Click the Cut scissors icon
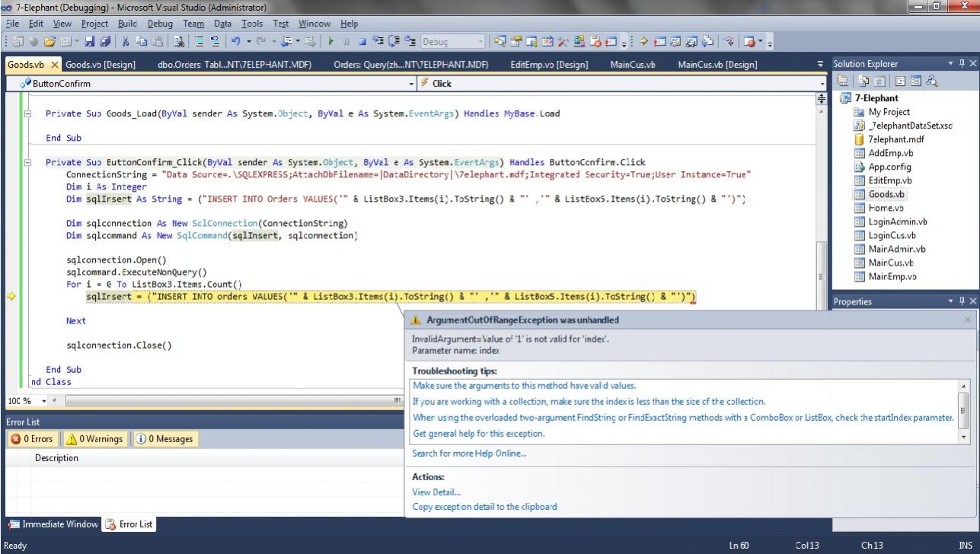980x554 pixels. pos(125,42)
